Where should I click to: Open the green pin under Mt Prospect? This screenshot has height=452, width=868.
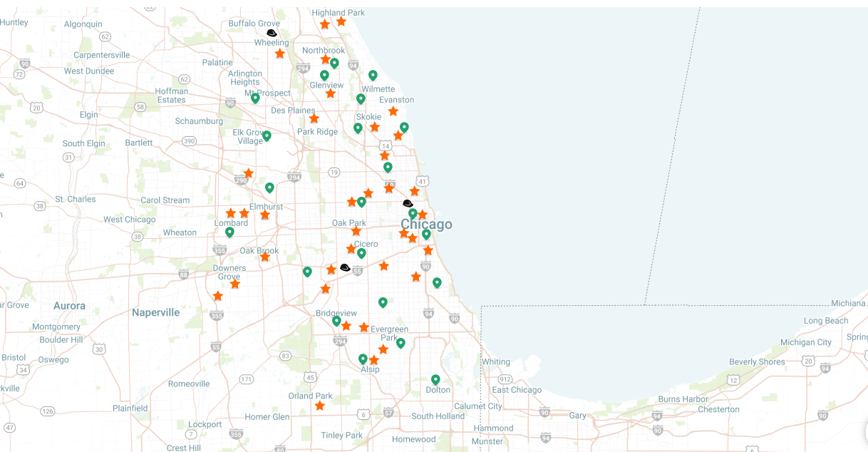255,98
